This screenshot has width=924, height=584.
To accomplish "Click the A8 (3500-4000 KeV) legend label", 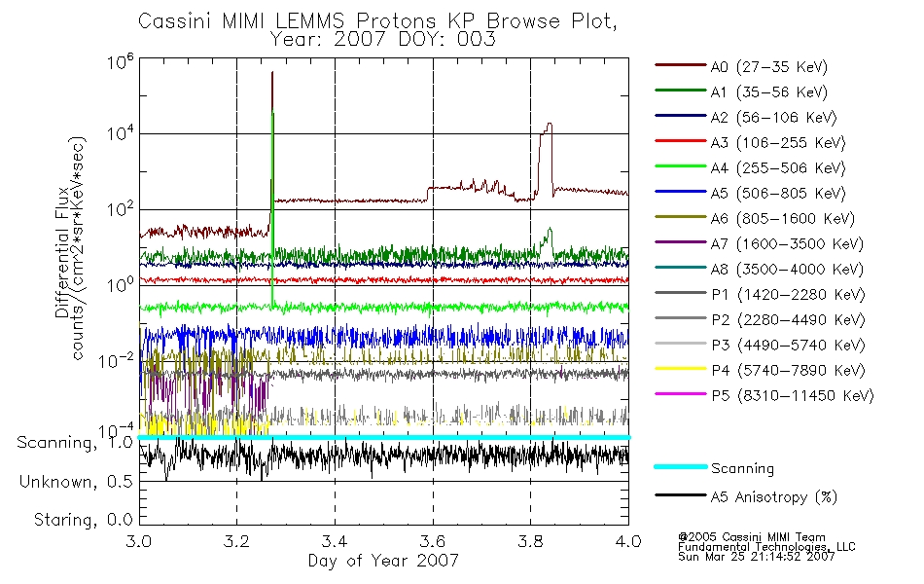I will (x=787, y=269).
